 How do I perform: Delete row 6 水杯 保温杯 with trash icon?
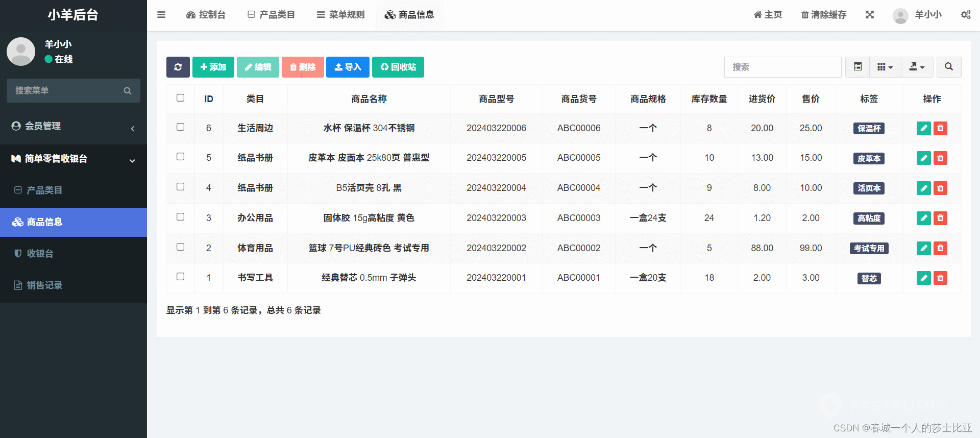point(940,128)
